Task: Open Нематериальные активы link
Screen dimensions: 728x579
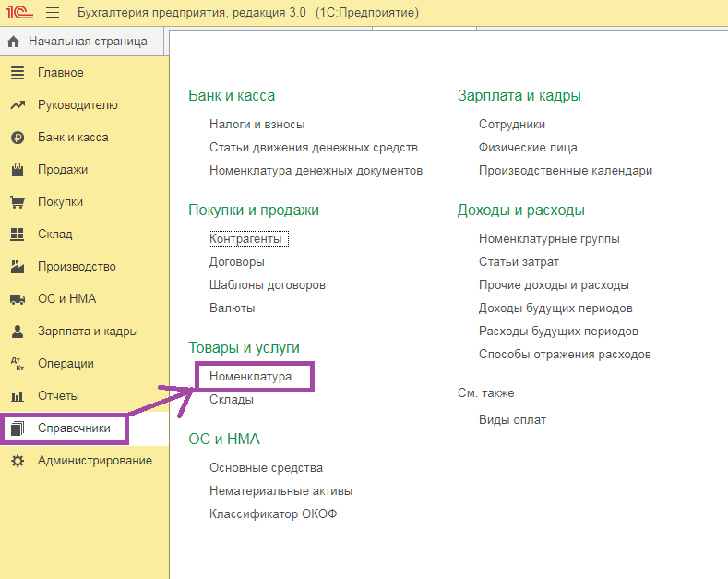Action: pos(280,491)
